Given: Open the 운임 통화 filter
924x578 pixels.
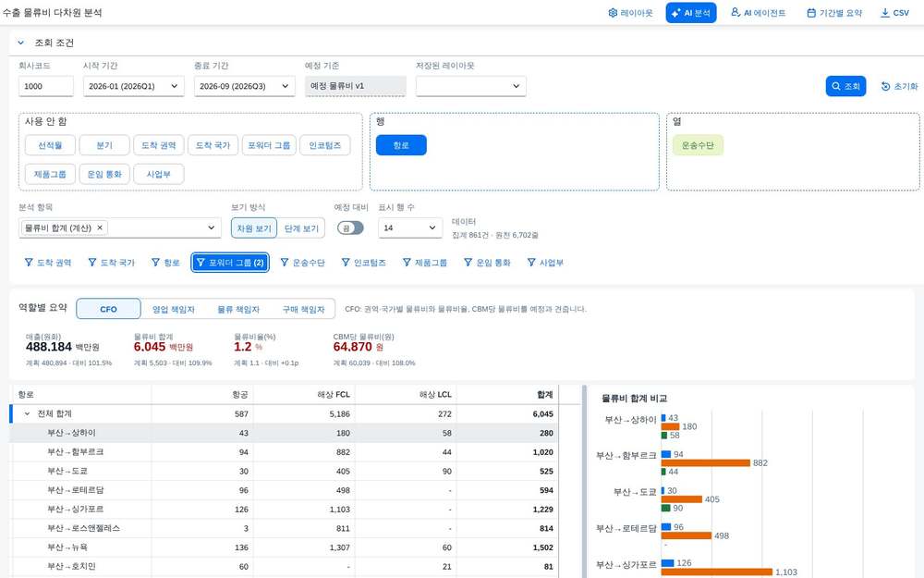Looking at the screenshot, I should click(x=487, y=263).
